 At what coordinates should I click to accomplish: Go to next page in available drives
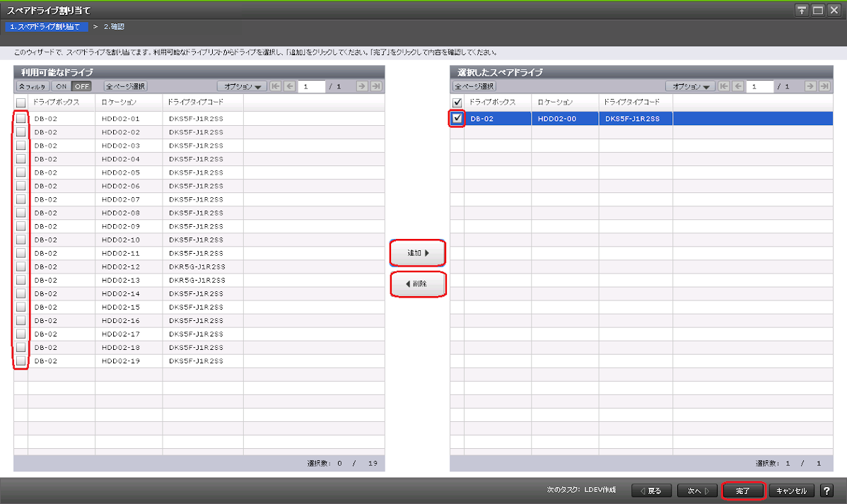361,86
